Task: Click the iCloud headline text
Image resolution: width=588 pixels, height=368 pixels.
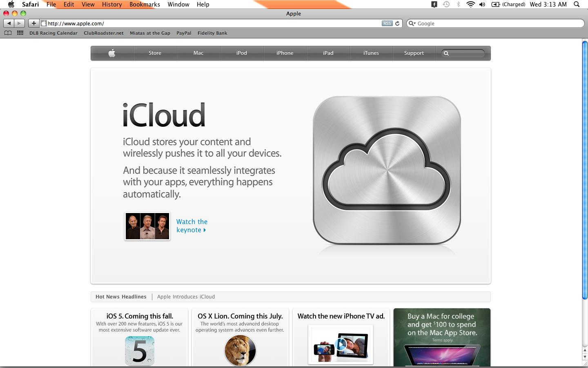Action: [x=164, y=115]
